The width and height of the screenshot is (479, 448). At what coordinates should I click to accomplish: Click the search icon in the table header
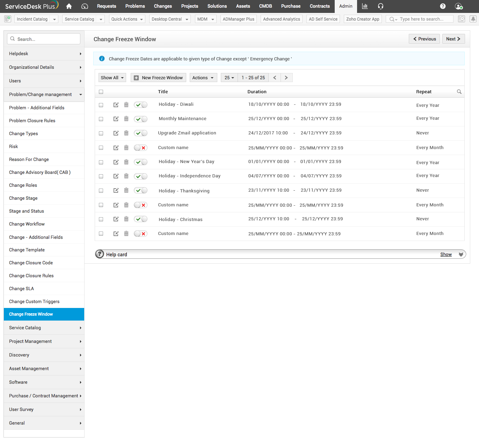pyautogui.click(x=459, y=91)
